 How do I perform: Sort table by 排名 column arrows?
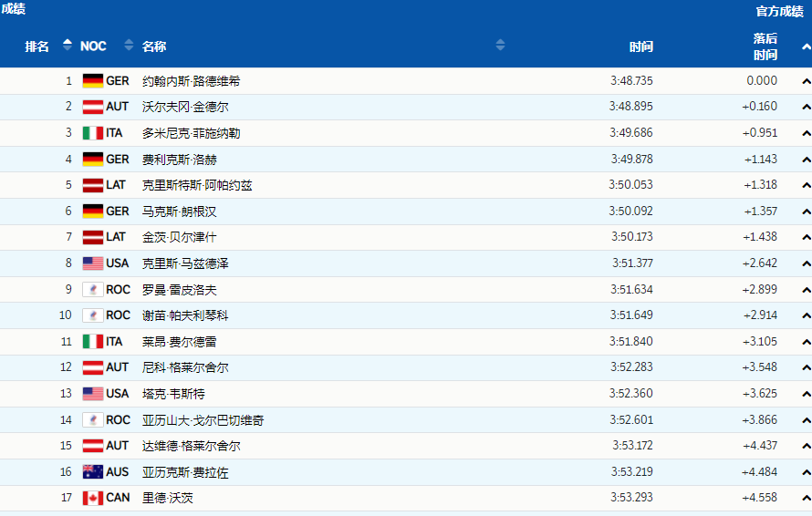pos(68,45)
